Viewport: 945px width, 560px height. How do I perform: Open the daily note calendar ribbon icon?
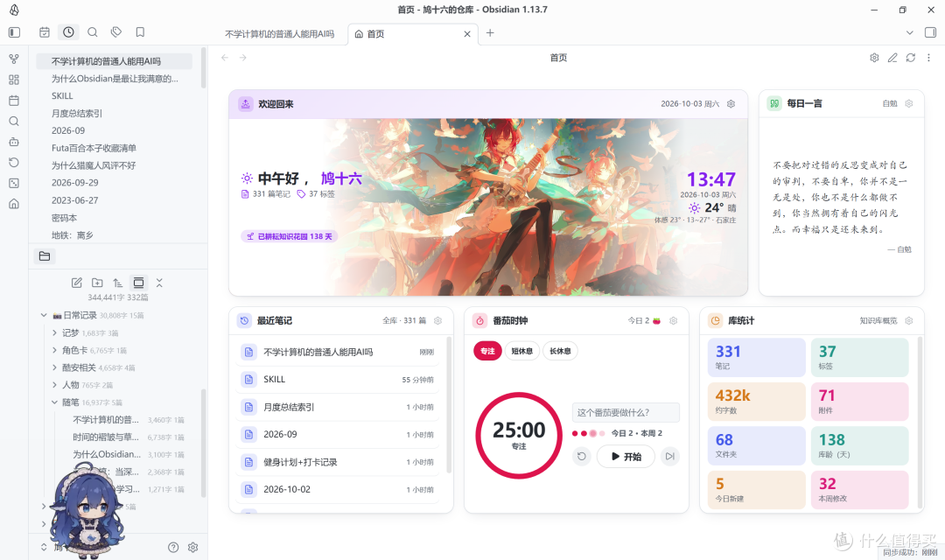point(14,101)
